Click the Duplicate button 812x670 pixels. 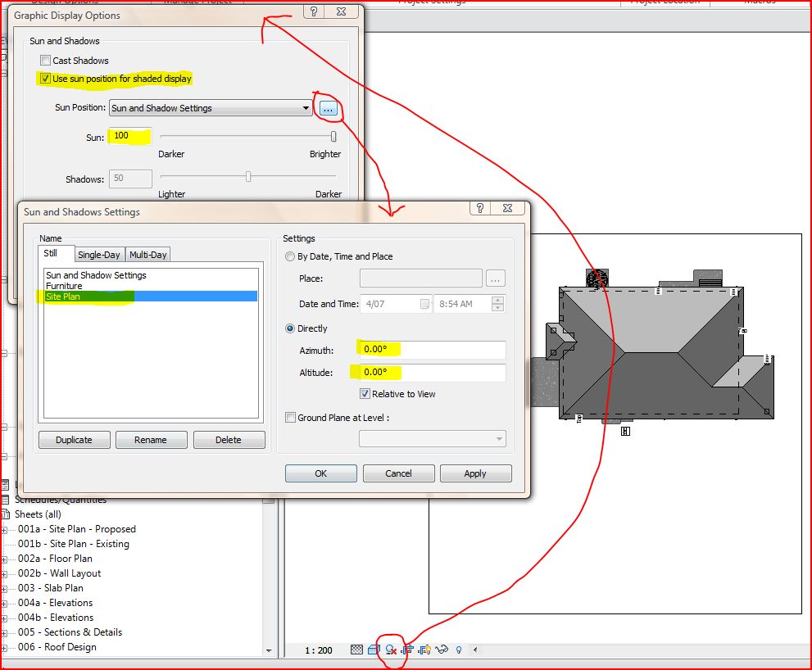(x=74, y=440)
